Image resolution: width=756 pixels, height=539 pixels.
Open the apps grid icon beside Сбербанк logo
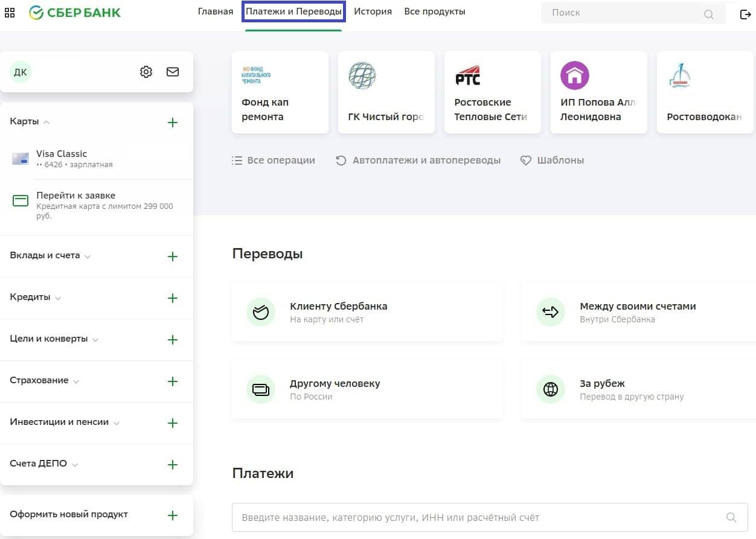[x=10, y=13]
